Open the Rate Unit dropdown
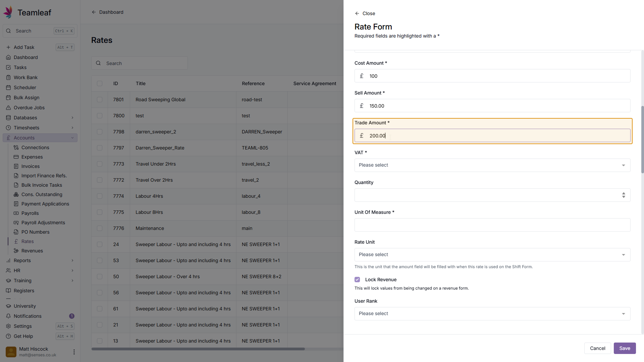 [x=492, y=255]
